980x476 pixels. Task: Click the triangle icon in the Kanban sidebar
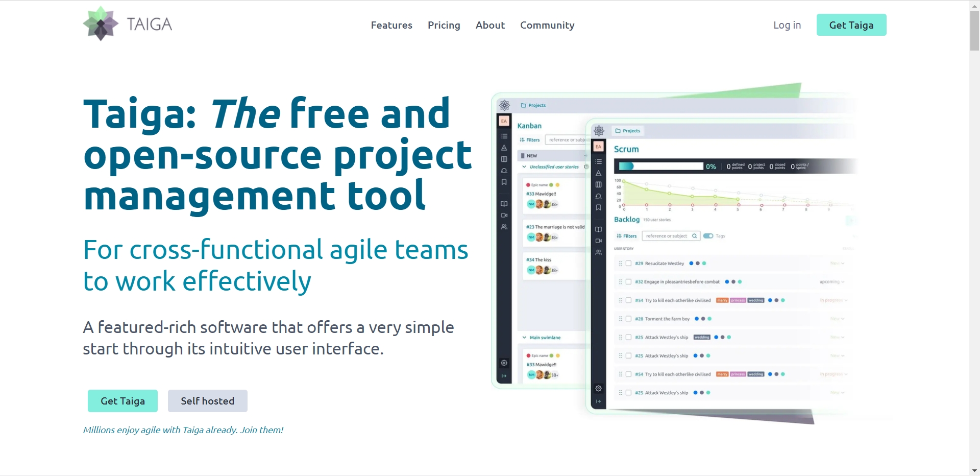[504, 148]
